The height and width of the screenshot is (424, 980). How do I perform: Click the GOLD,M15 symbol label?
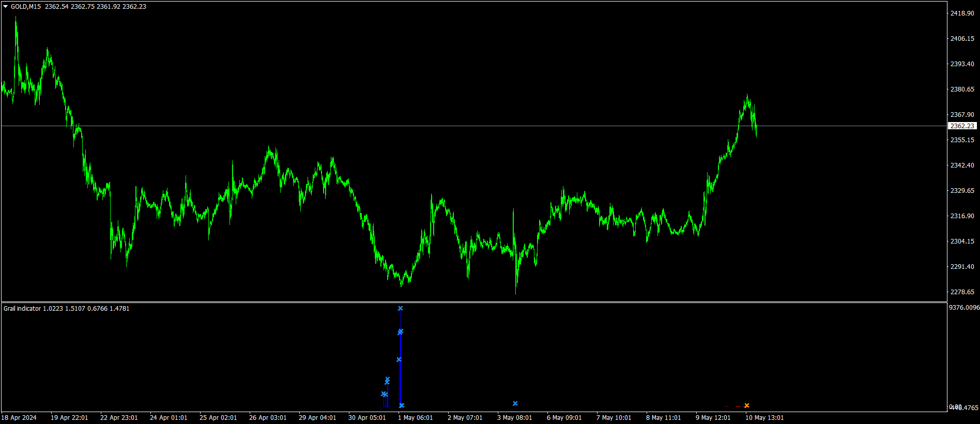click(26, 7)
